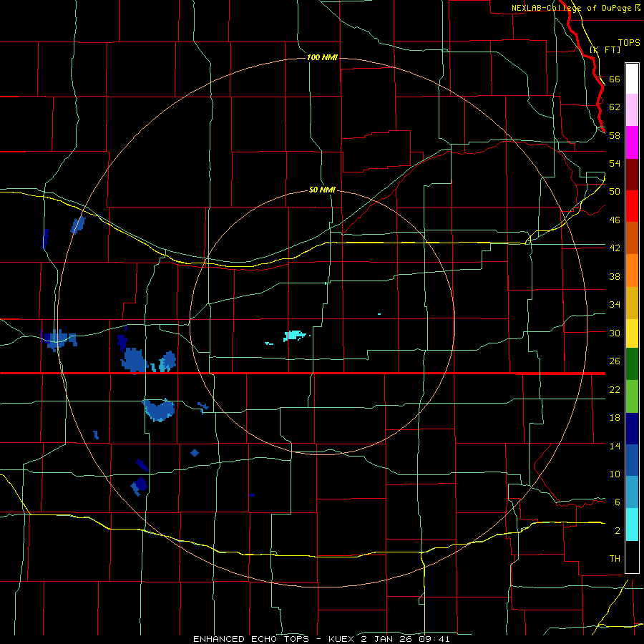Click the KUEX station identifier in caption

(x=341, y=639)
